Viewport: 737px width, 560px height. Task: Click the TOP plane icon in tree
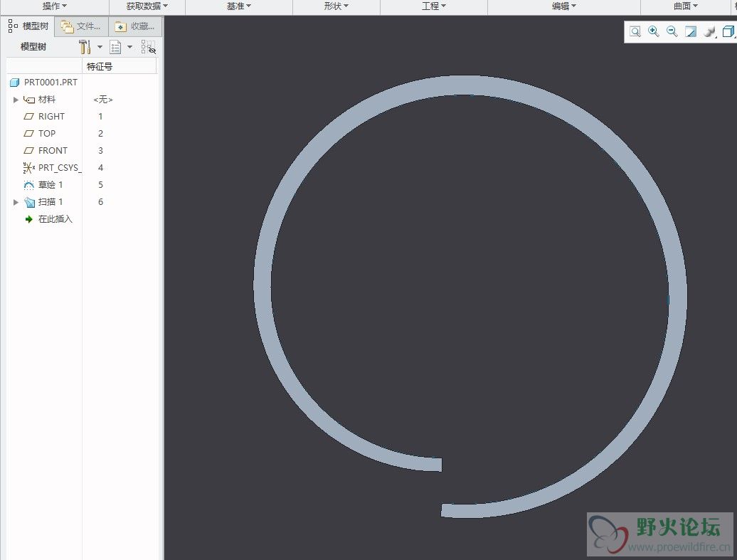click(29, 134)
